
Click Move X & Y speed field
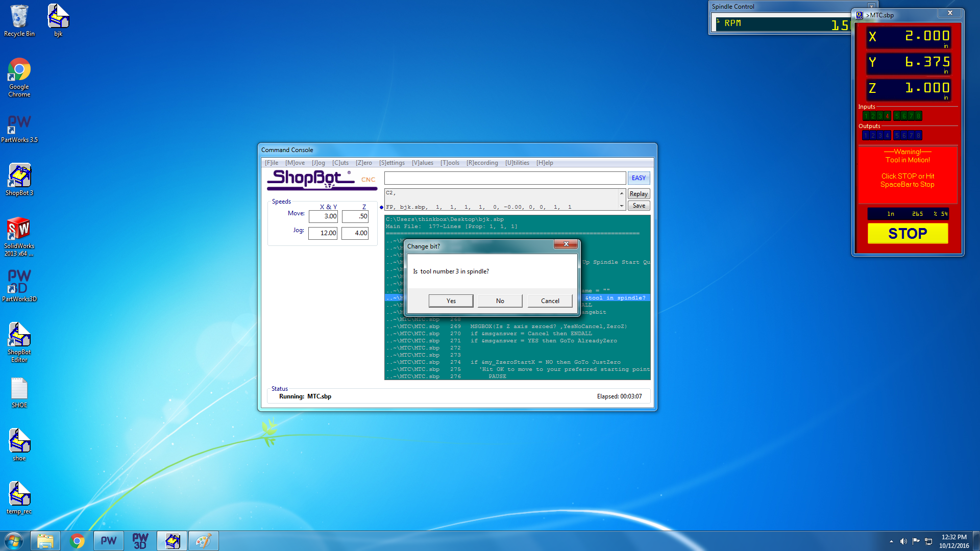[323, 216]
